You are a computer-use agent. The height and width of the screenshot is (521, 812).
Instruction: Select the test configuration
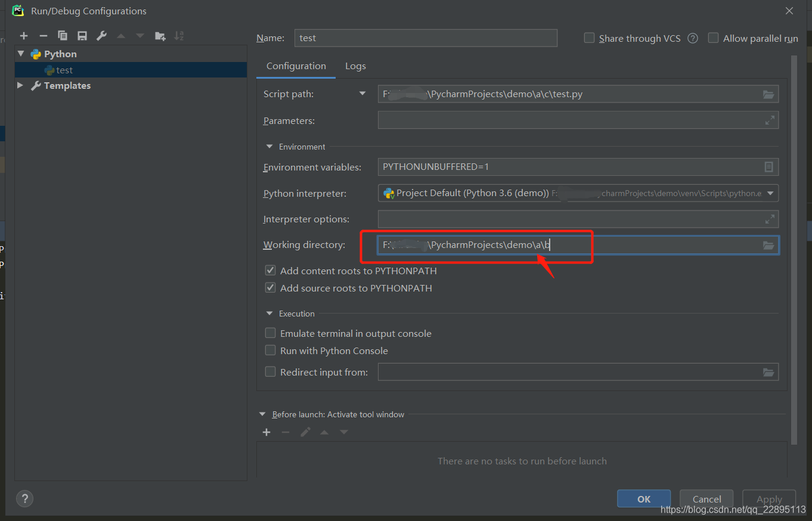tap(131, 70)
